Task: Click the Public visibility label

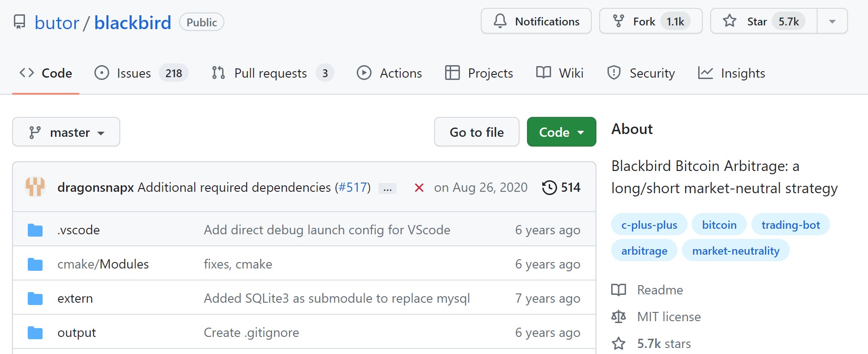Action: 202,22
